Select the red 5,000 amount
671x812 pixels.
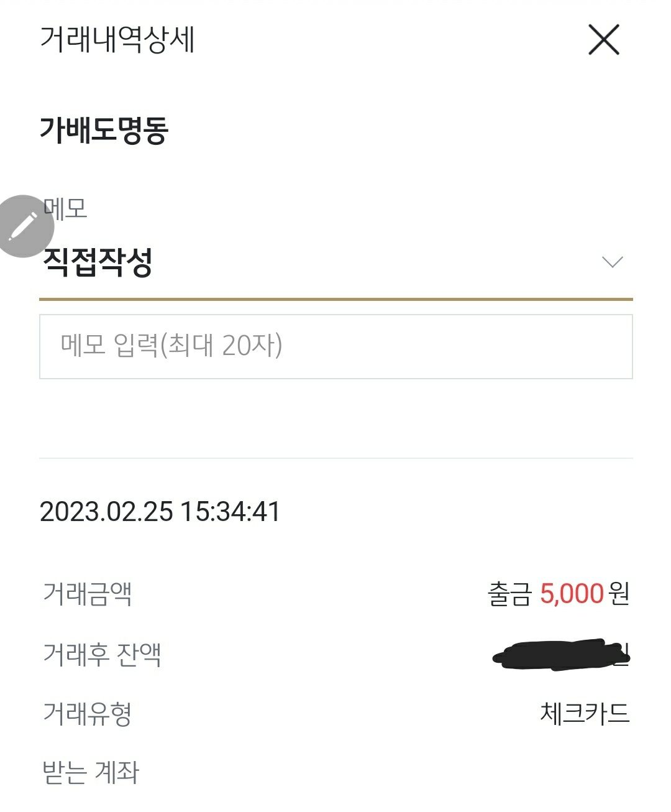coord(572,594)
